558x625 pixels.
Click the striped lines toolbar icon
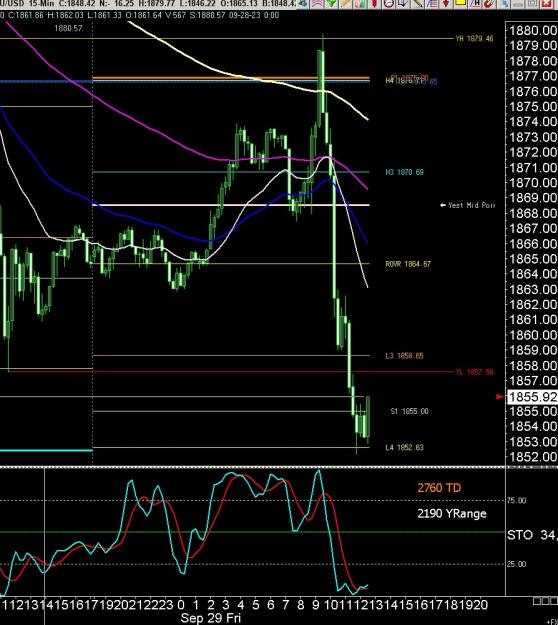click(x=432, y=4)
